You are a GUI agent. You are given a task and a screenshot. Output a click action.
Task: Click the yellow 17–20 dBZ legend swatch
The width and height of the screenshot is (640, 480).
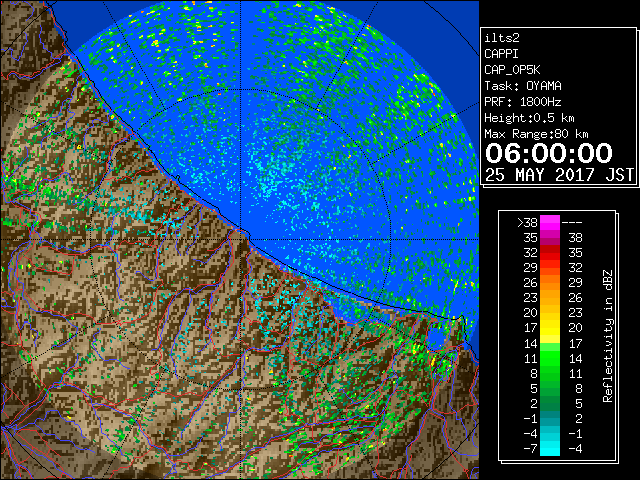click(550, 327)
